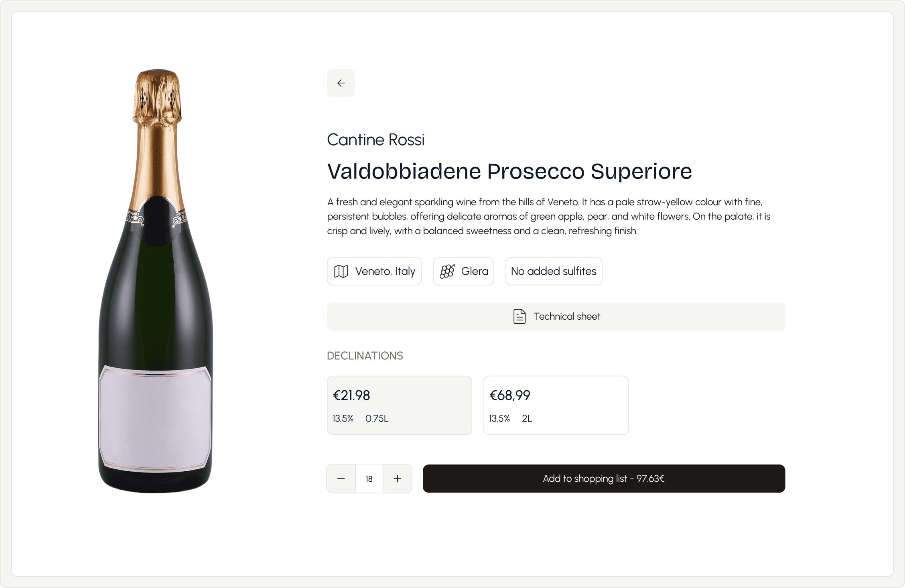Select the Valdobbiadene Prosecco Superiore title

[509, 171]
